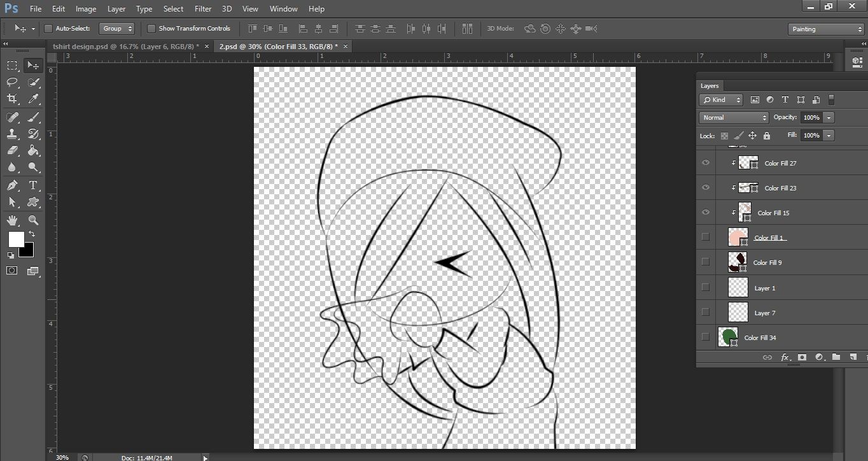Select the Horizontal Type tool
This screenshot has height=461, width=868.
point(33,185)
